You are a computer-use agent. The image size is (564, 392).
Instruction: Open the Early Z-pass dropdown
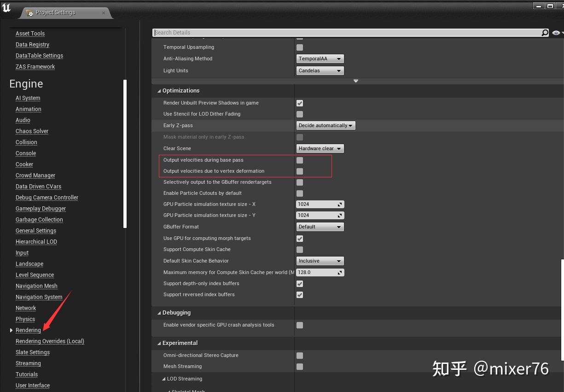point(326,125)
